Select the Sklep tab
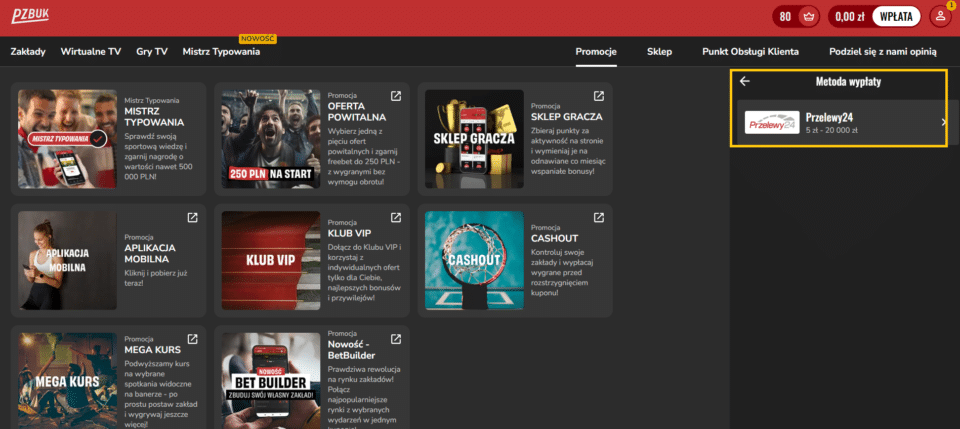The height and width of the screenshot is (429, 960). click(659, 52)
